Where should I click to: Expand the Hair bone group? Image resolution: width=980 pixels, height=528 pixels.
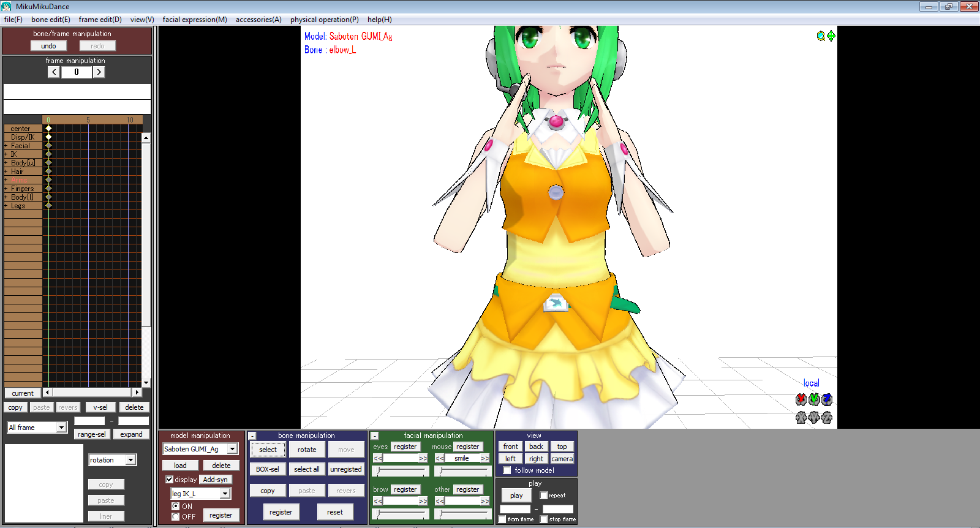point(6,172)
